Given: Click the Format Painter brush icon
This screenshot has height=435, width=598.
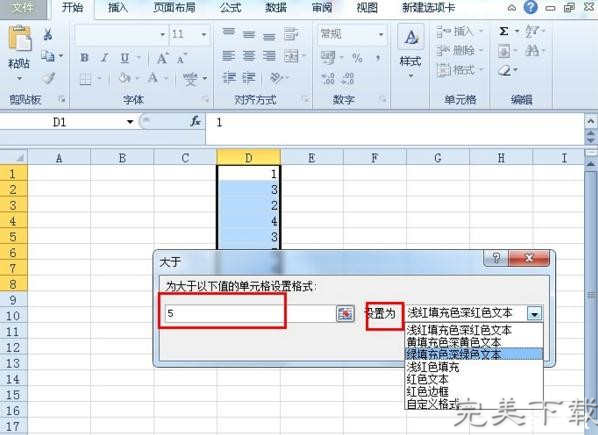Looking at the screenshot, I should tap(48, 78).
